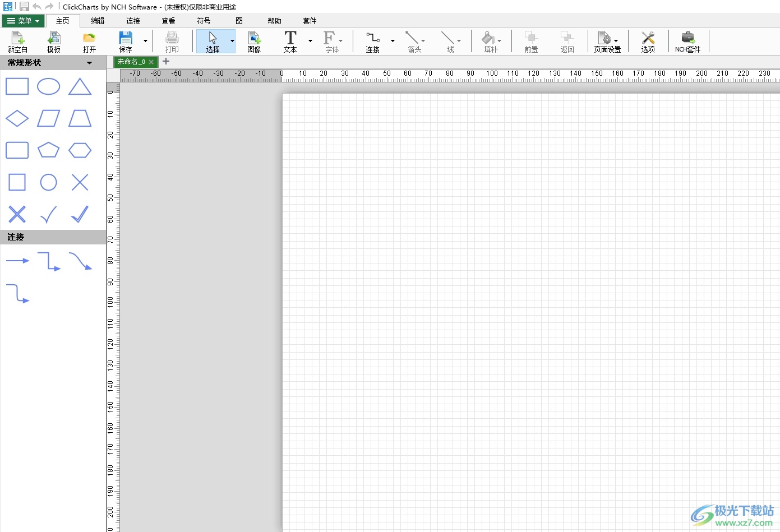
Task: Select the straight arrow connector
Action: pos(17,261)
